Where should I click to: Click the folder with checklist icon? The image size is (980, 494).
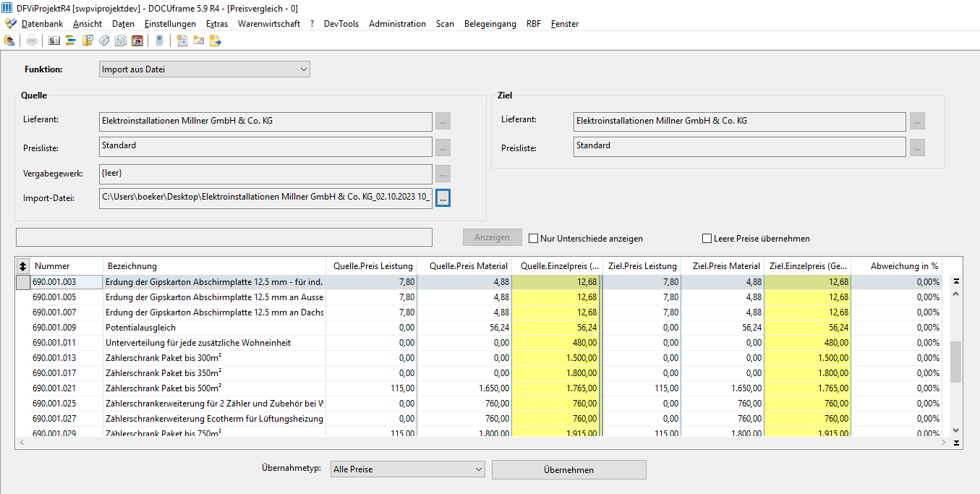point(88,41)
